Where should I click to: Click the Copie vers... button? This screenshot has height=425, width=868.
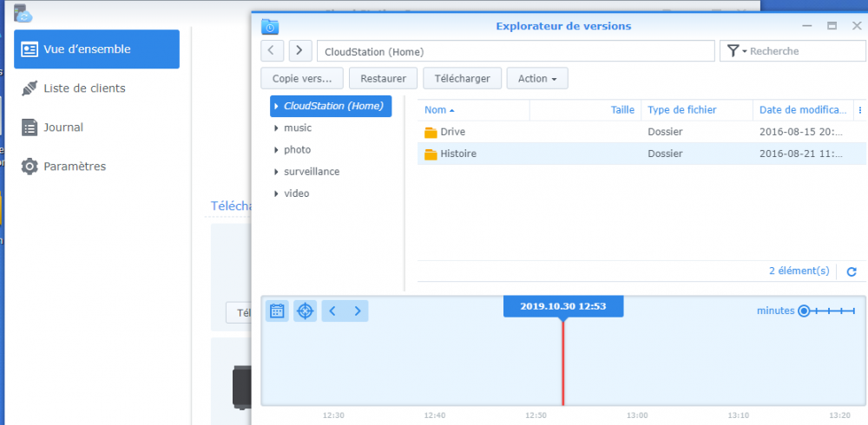pyautogui.click(x=302, y=79)
